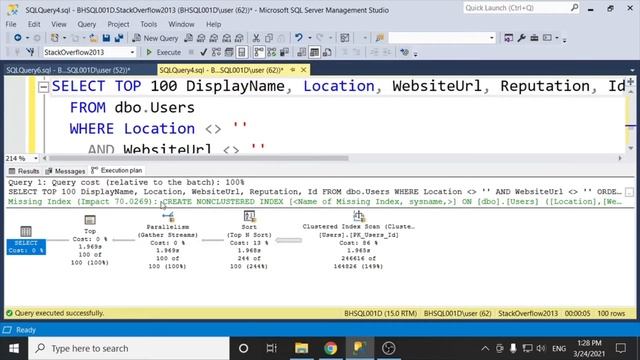The width and height of the screenshot is (640, 360).
Task: Click the editor horizontal scroll-right arrow
Action: (x=620, y=158)
